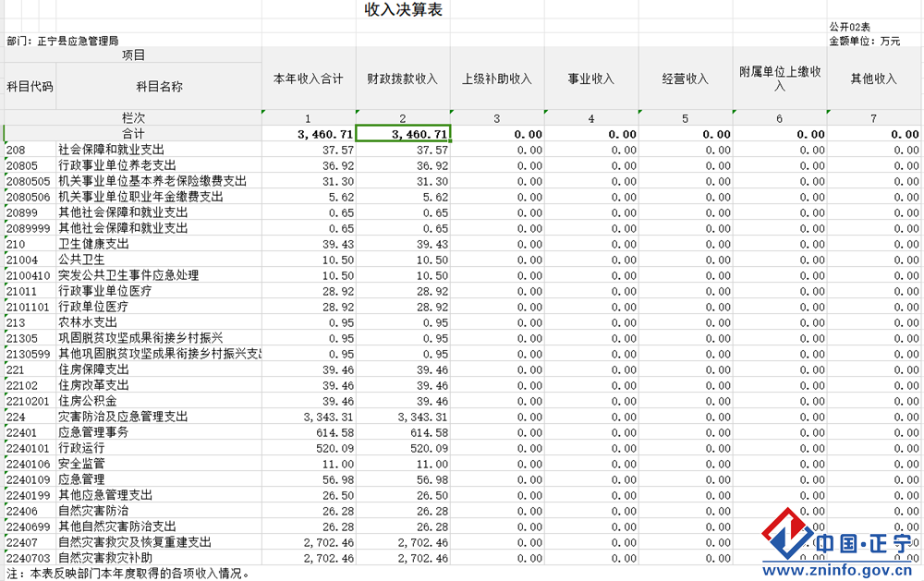
Task: Click the code cell 20899
Action: pos(30,212)
